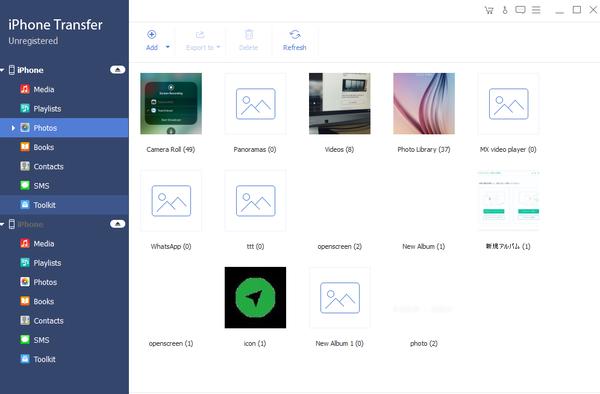Refresh the photo list
600x394 pixels.
tap(294, 41)
